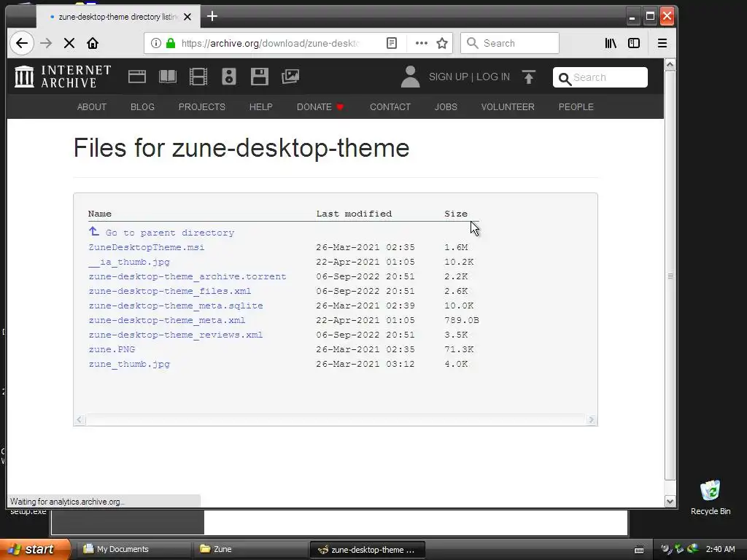Click the user avatar icon
This screenshot has height=560, width=747.
410,77
